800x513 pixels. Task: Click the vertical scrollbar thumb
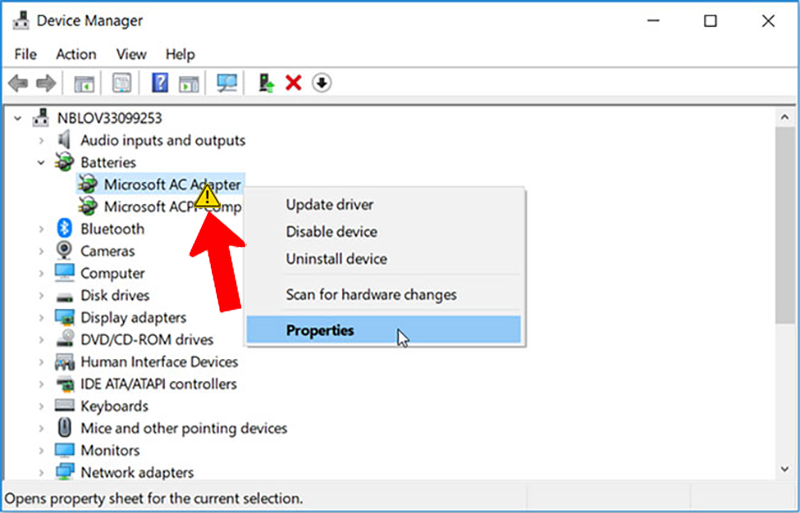coord(785,225)
